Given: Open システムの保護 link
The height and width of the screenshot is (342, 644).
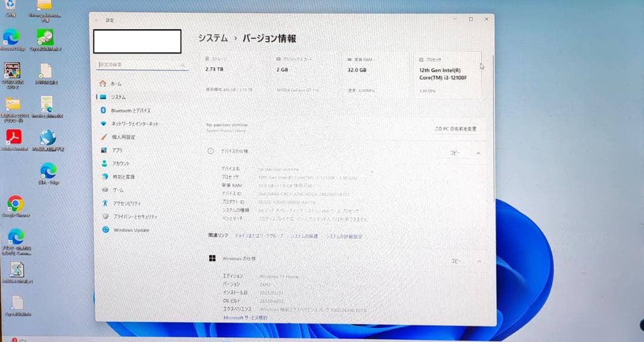Looking at the screenshot, I should coord(304,237).
